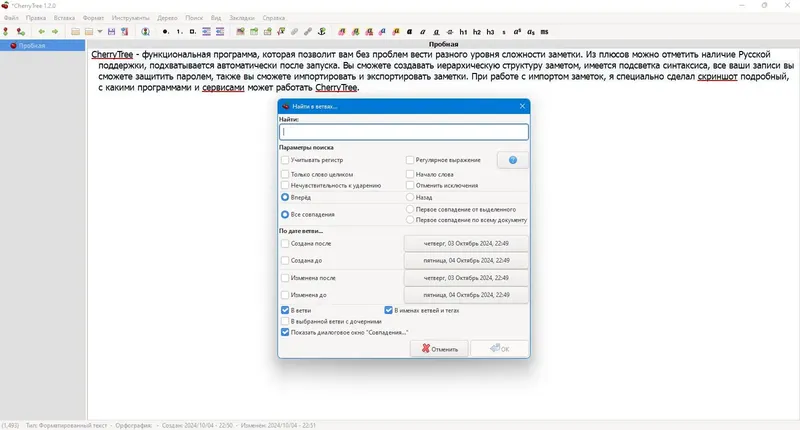Viewport: 800px width, 430px height.
Task: Check 'Отменить исключения' option
Action: 410,186
